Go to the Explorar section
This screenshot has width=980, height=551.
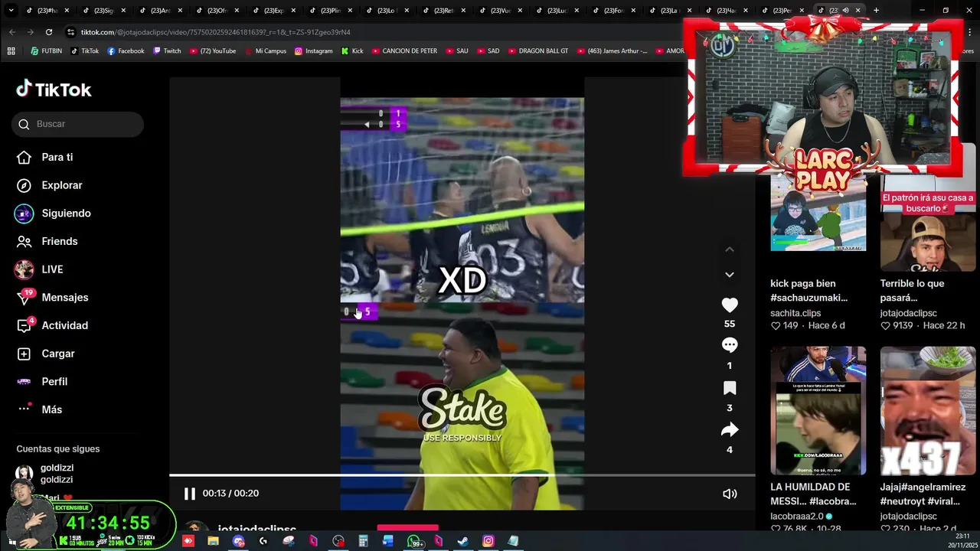[51, 185]
